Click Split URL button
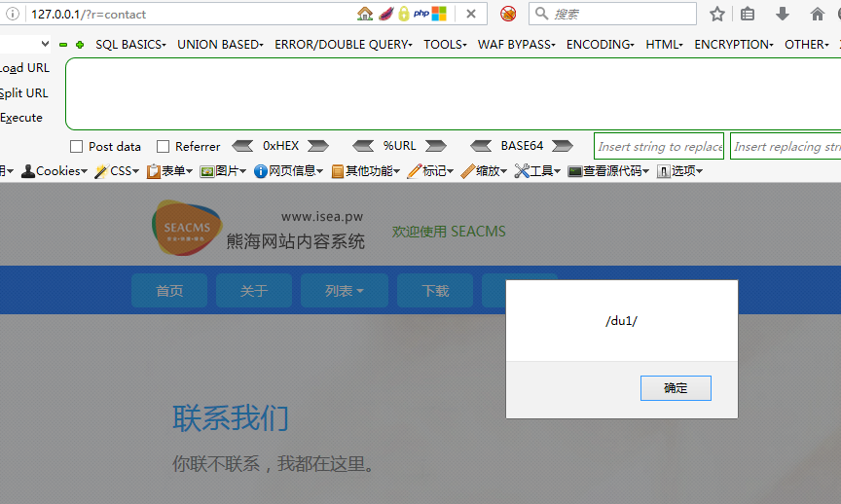The image size is (841, 504). pos(24,92)
